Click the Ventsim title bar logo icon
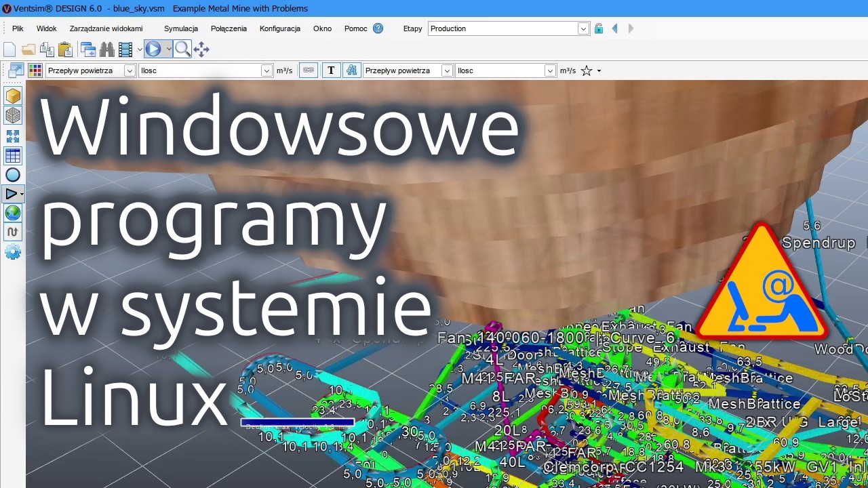868x488 pixels. pos(7,8)
